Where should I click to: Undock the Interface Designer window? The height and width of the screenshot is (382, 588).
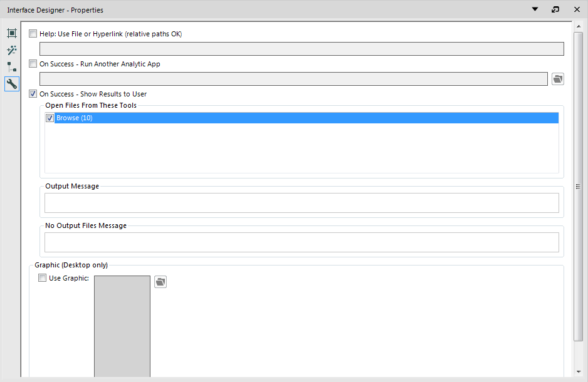pos(555,9)
